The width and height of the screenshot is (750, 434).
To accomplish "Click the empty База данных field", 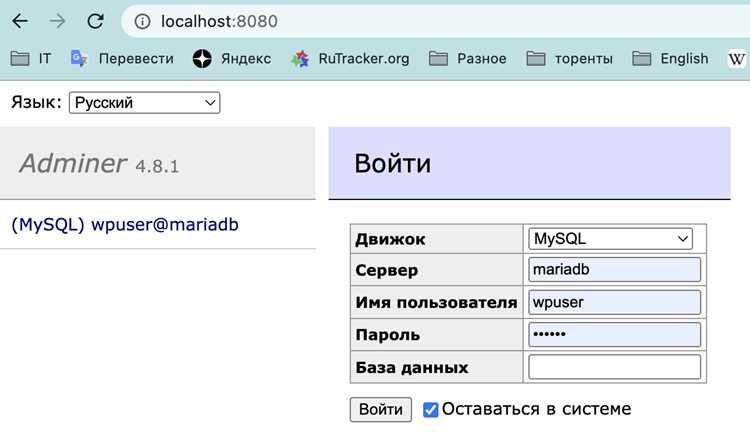I will point(614,367).
